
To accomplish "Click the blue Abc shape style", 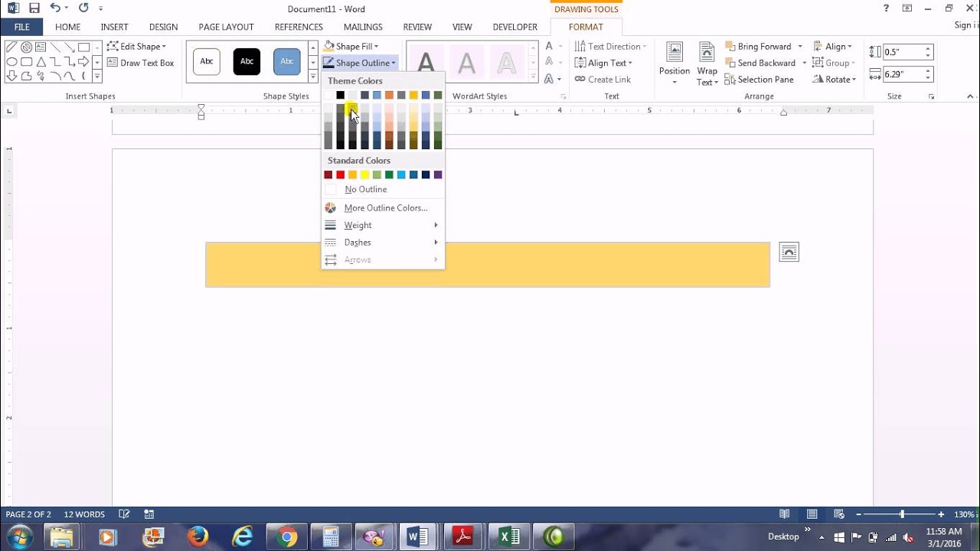I will 287,61.
